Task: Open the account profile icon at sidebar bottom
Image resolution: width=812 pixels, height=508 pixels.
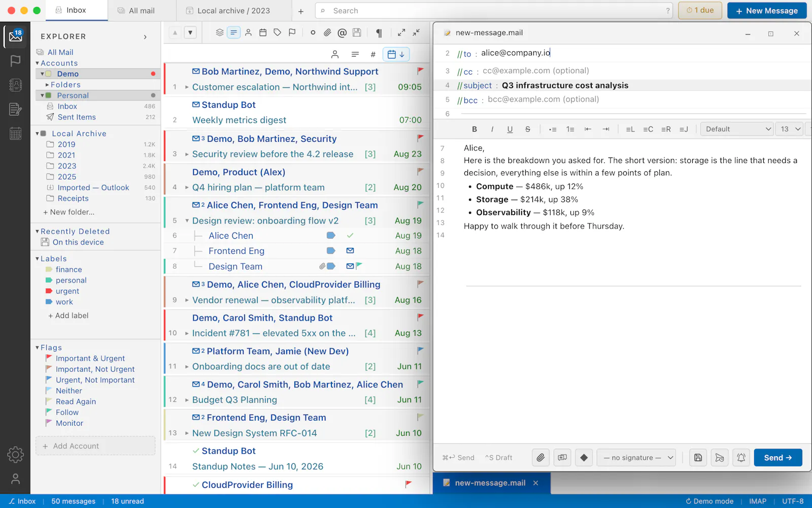Action: (15, 479)
